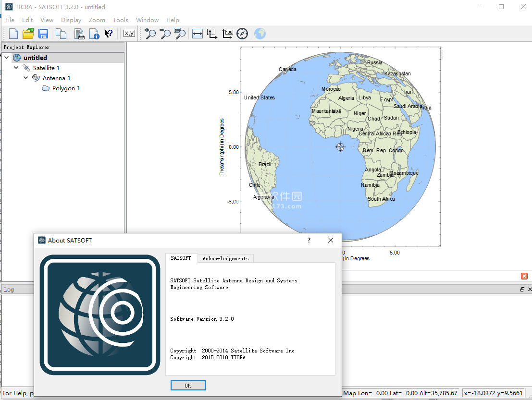Click the untitled project label
This screenshot has width=532, height=400.
click(x=35, y=58)
